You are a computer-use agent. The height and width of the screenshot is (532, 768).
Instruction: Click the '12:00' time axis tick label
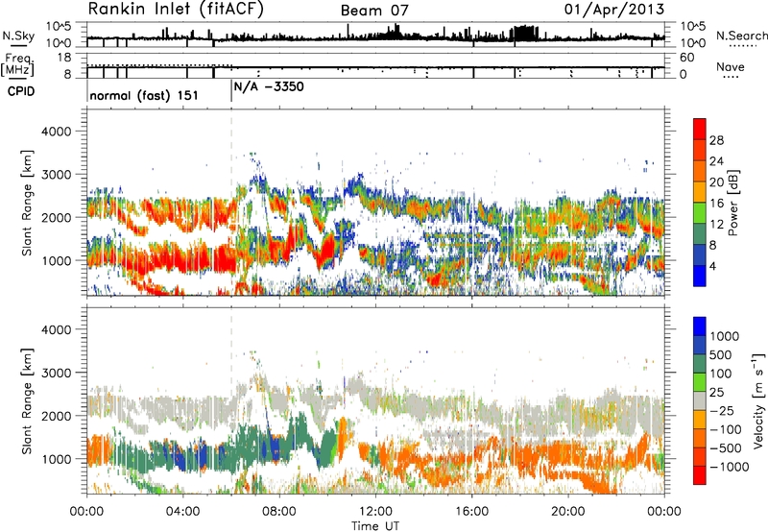(375, 512)
